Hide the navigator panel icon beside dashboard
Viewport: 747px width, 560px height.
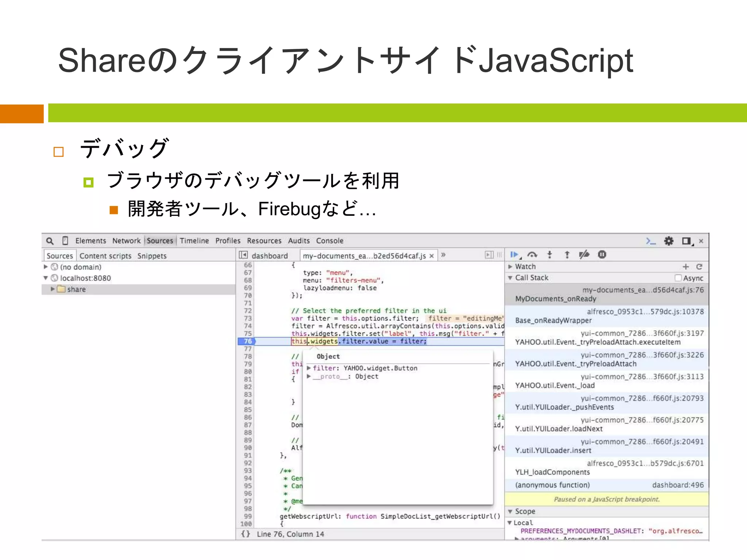(243, 255)
